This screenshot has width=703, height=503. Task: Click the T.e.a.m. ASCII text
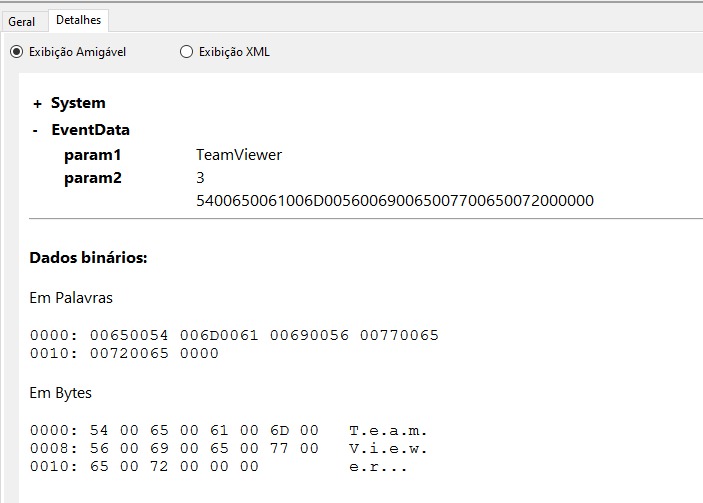pyautogui.click(x=388, y=431)
